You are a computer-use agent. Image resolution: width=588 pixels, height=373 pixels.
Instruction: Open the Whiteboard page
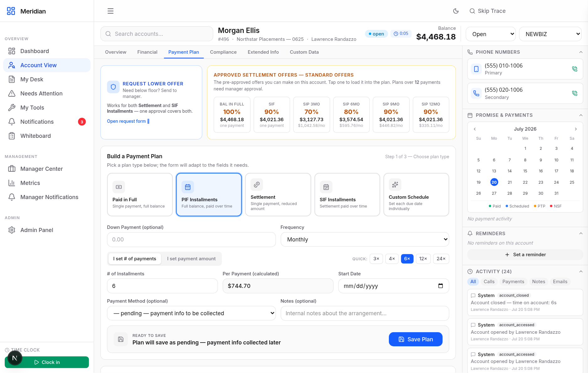click(47, 136)
